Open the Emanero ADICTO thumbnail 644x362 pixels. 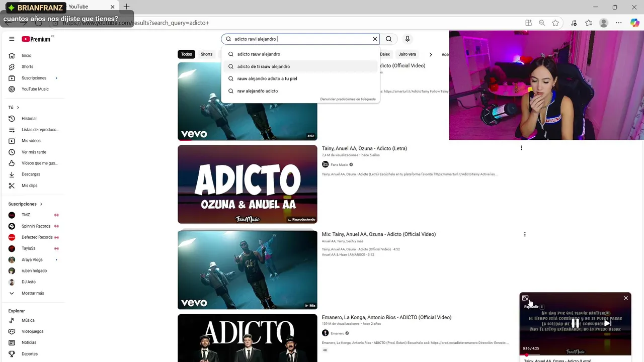[x=247, y=338]
